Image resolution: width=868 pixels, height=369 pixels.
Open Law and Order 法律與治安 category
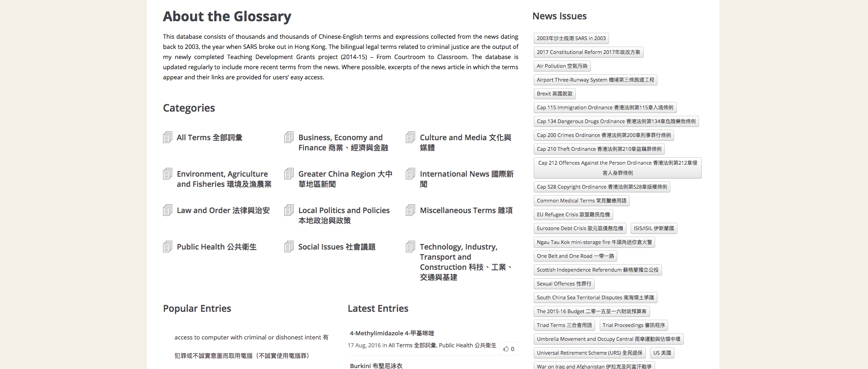pyautogui.click(x=223, y=210)
